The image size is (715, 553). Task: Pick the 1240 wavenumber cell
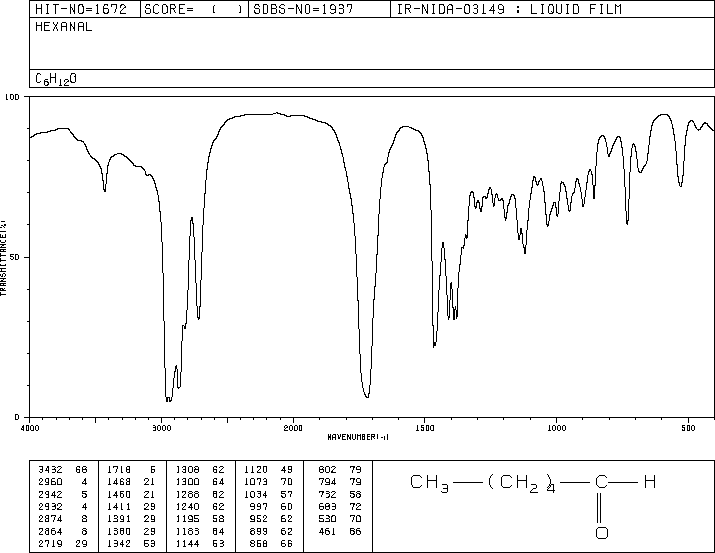(187, 506)
